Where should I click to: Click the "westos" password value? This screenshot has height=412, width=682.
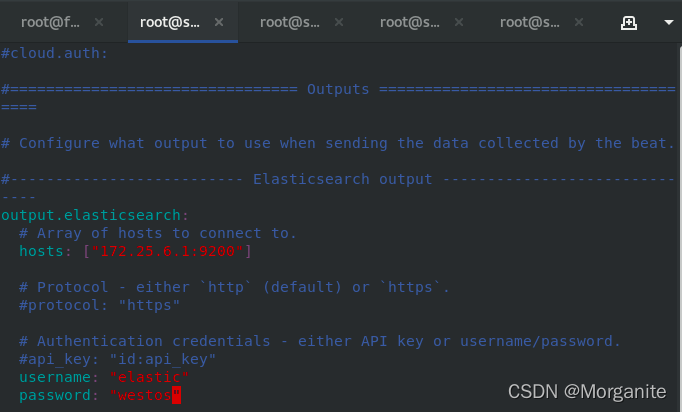tap(145, 395)
